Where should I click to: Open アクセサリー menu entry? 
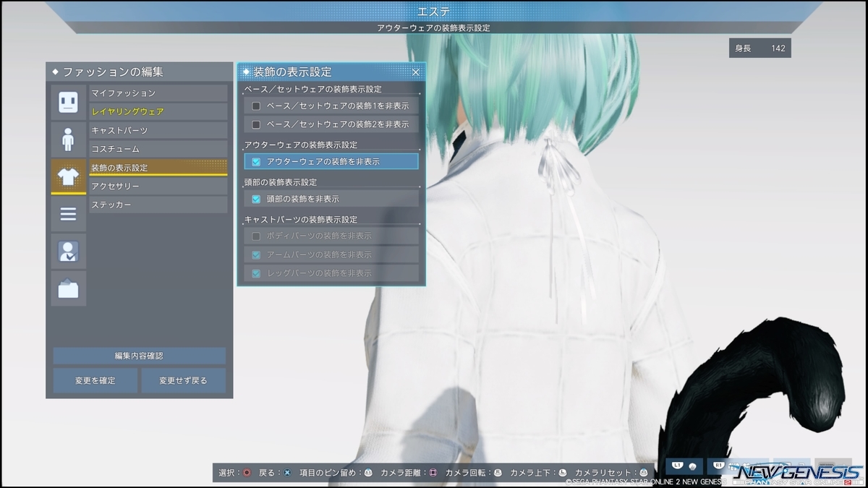click(158, 187)
